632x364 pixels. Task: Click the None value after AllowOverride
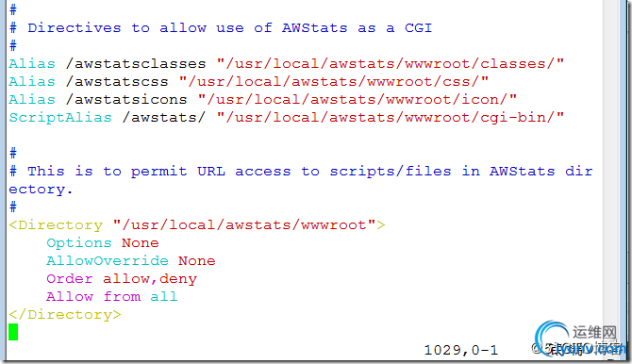tap(197, 261)
